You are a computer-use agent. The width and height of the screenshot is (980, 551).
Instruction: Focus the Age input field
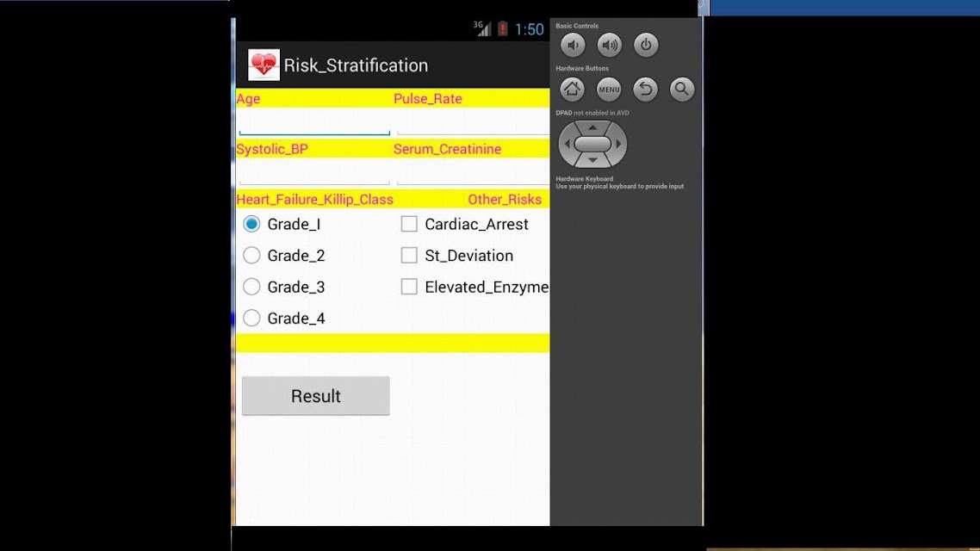pyautogui.click(x=314, y=121)
